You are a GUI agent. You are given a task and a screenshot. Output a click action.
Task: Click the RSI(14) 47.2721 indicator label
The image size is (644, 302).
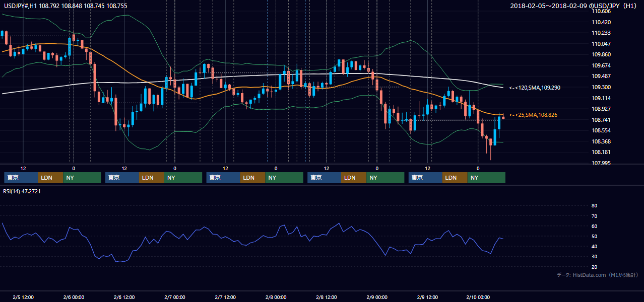pos(22,191)
